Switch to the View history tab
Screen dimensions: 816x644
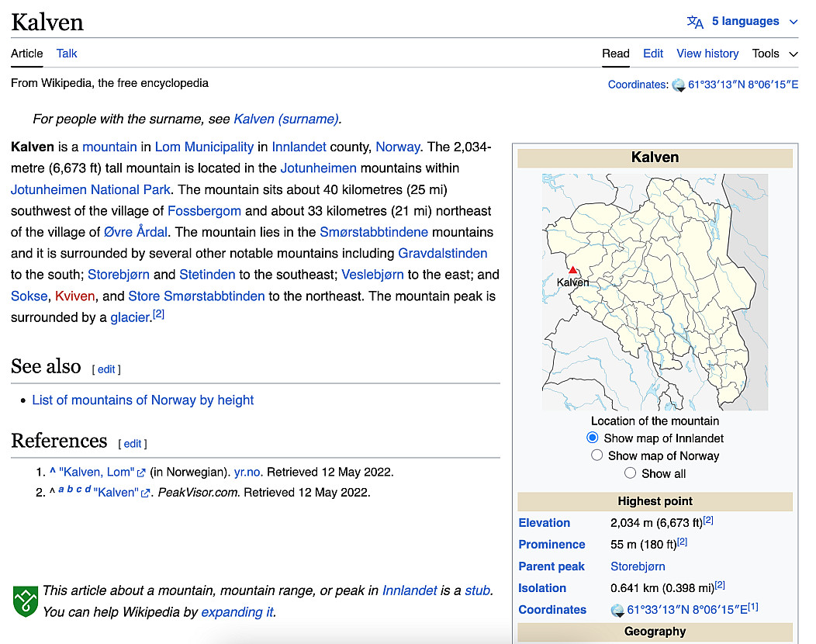coord(707,54)
